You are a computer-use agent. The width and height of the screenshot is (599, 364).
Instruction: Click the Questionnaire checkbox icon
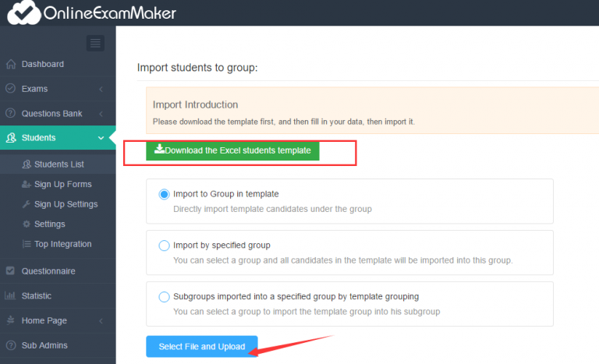(10, 270)
